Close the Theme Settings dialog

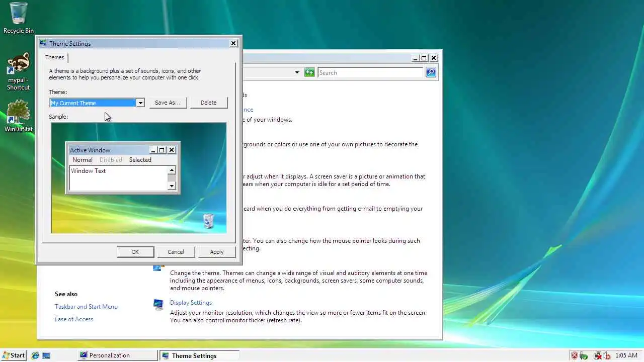[233, 43]
